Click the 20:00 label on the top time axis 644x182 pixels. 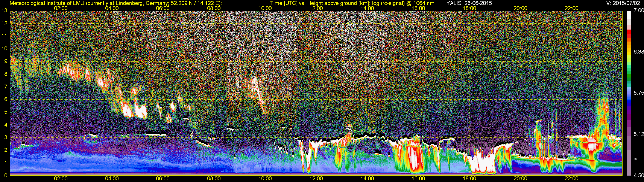pos(521,8)
